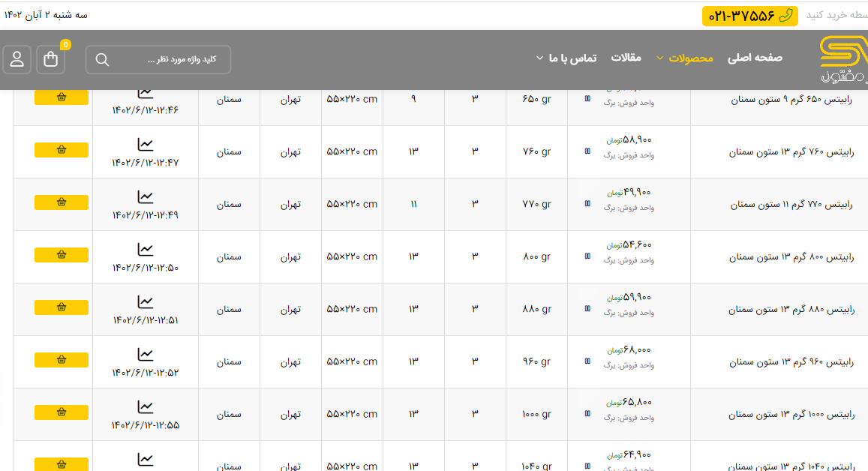Open the مقالات menu item

tap(626, 58)
